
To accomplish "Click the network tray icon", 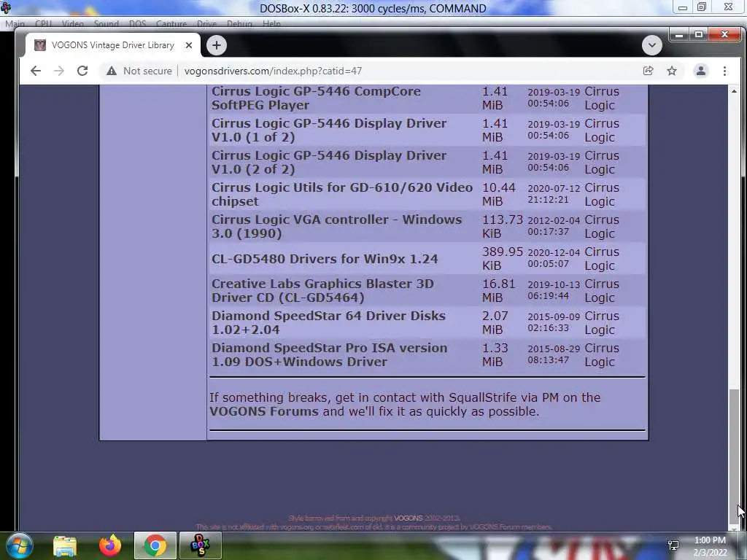I will 673,545.
